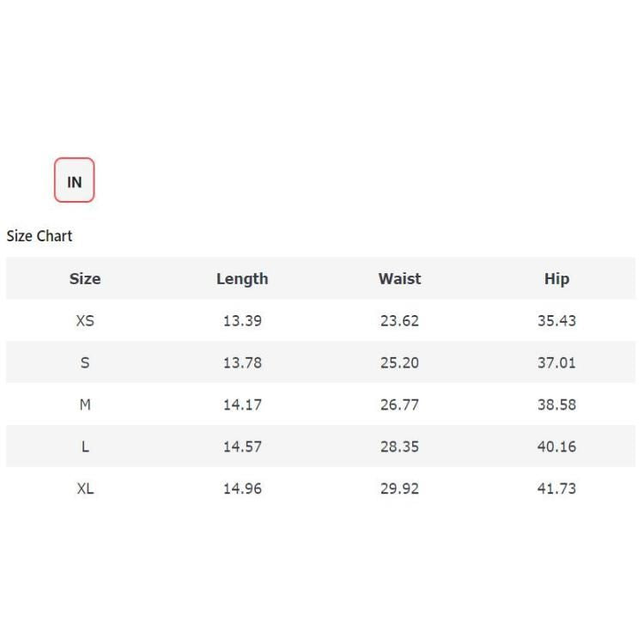Click the S waist value 25.20
Screen dimensions: 644x644
pos(399,362)
